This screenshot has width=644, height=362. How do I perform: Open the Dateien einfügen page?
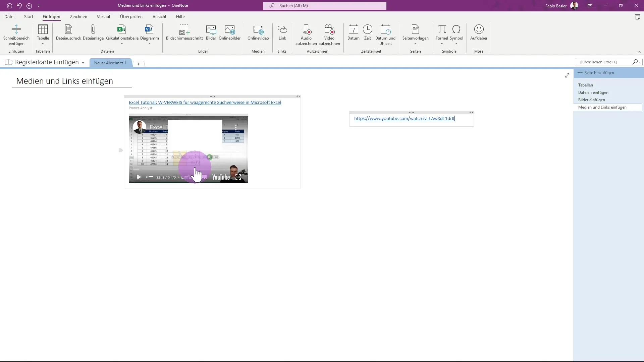click(593, 93)
